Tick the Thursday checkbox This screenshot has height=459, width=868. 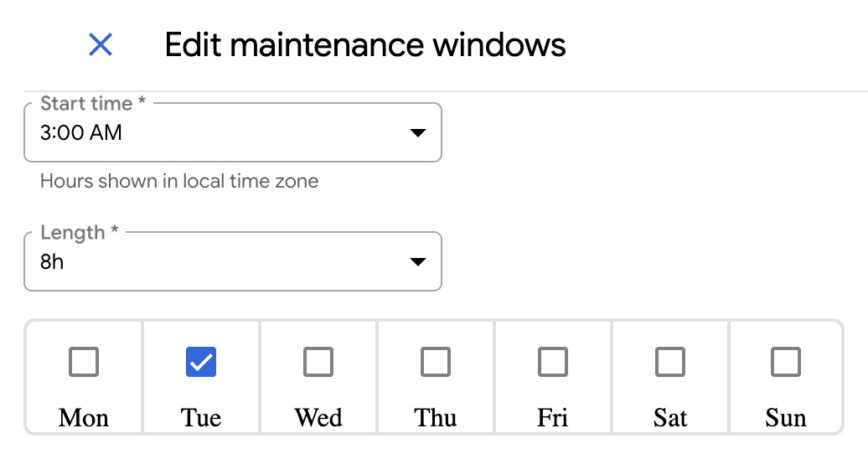pos(436,362)
